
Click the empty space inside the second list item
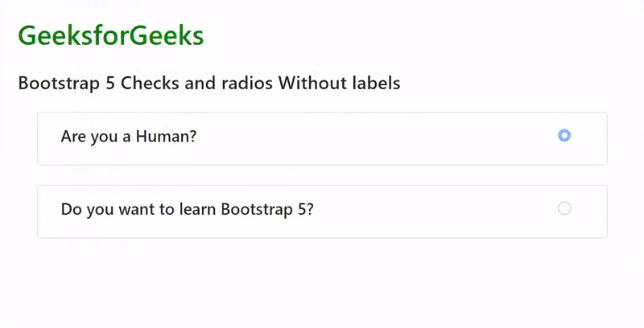[x=435, y=211]
